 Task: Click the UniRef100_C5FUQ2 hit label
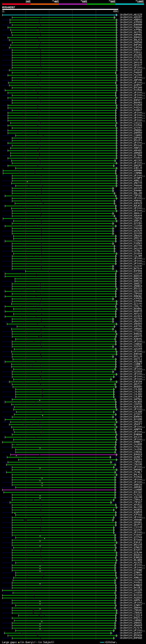coord(131,196)
